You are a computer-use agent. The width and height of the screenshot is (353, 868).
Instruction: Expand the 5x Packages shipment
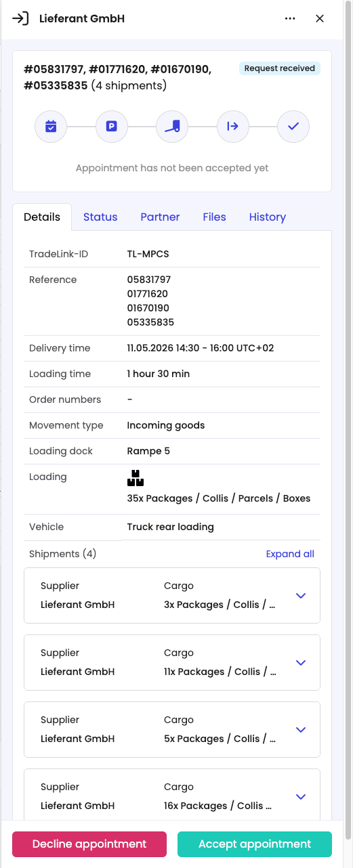pyautogui.click(x=302, y=730)
